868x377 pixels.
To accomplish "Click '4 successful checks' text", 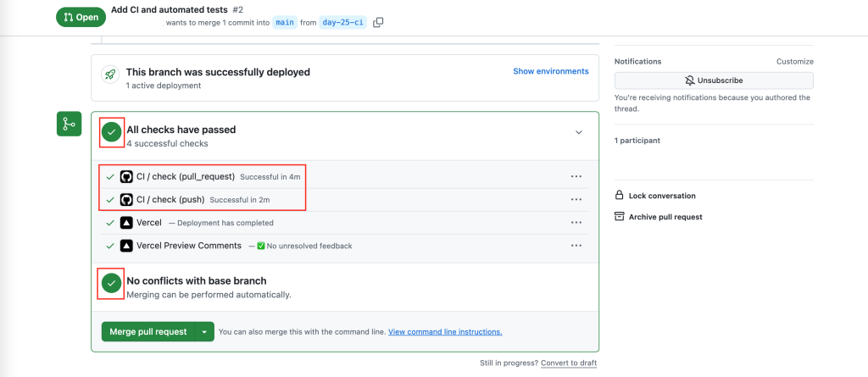I will pos(167,144).
